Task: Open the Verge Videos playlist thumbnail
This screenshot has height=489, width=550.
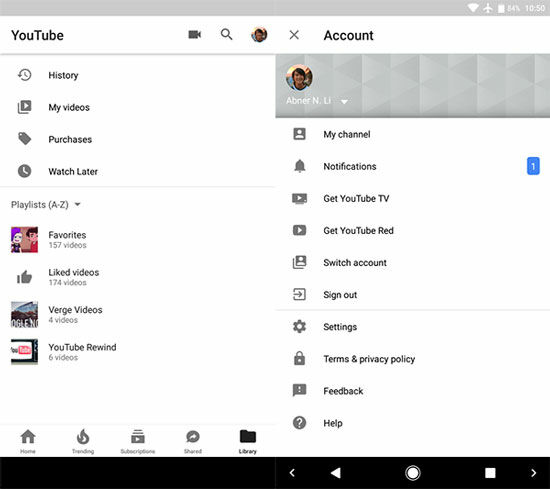Action: coord(25,315)
